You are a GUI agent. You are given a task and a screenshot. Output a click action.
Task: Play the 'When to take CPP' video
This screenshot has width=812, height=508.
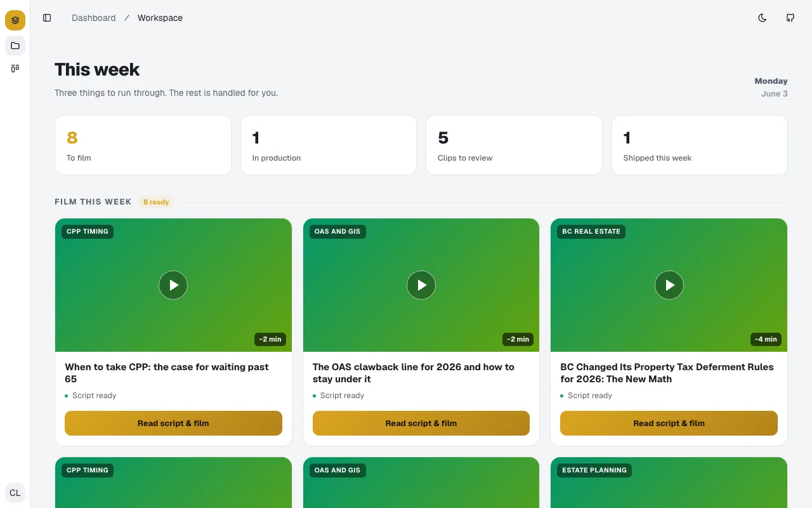point(173,286)
